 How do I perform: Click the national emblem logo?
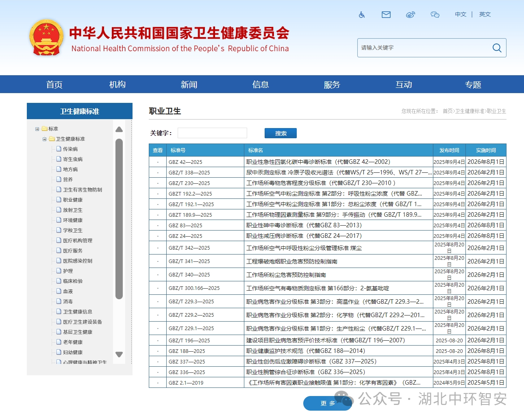pos(46,38)
